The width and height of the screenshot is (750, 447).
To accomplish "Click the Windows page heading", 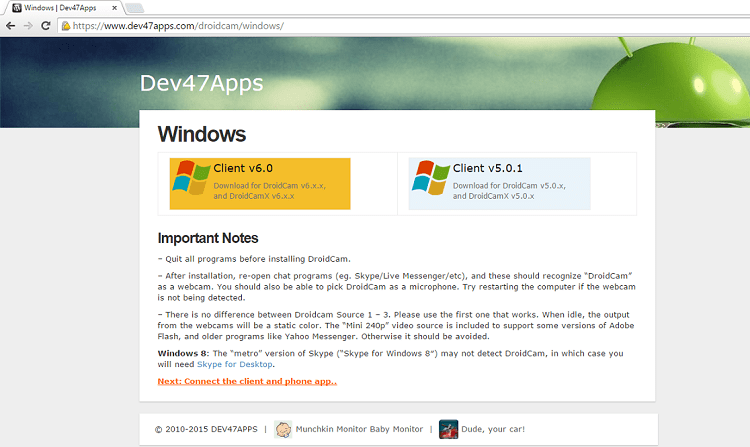I will [202, 134].
